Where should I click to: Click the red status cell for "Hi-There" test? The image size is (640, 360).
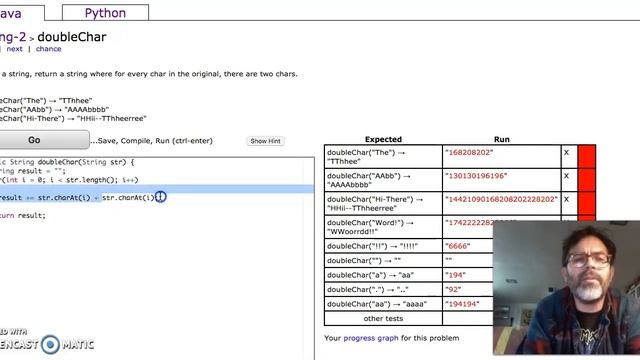[587, 203]
